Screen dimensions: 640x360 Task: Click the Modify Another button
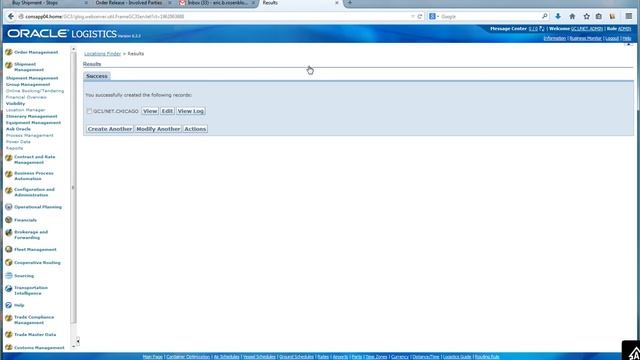[158, 129]
